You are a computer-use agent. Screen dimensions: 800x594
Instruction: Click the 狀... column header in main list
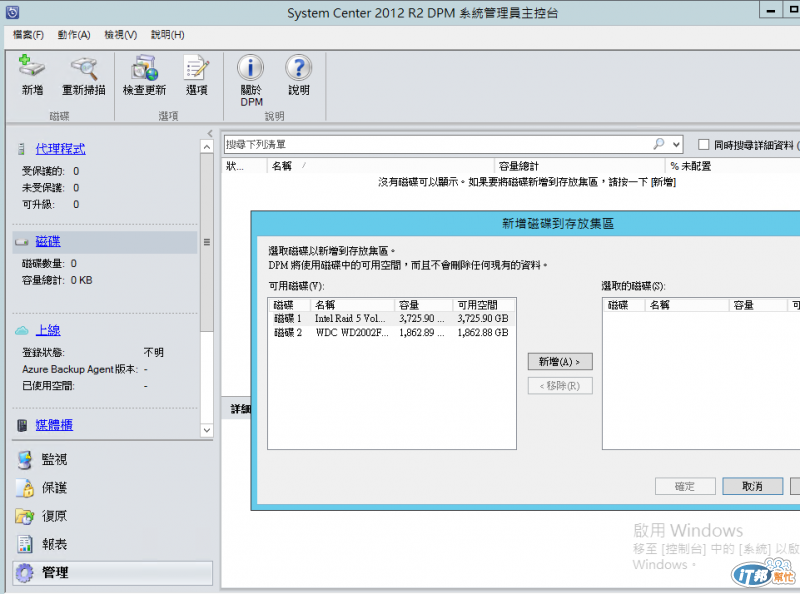click(244, 166)
